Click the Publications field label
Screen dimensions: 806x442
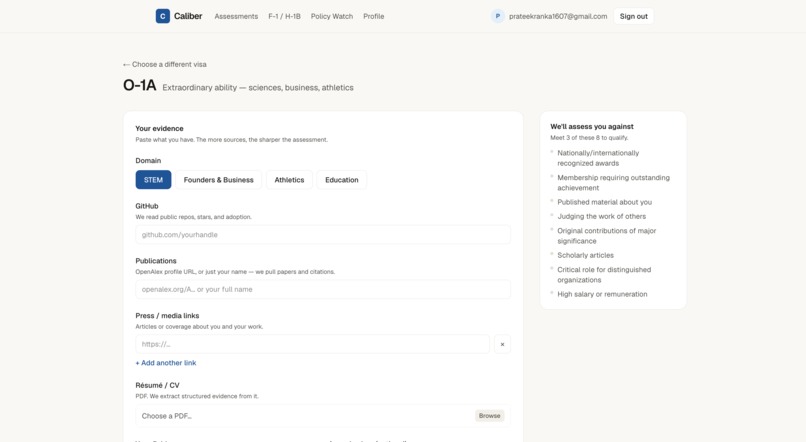(x=156, y=261)
